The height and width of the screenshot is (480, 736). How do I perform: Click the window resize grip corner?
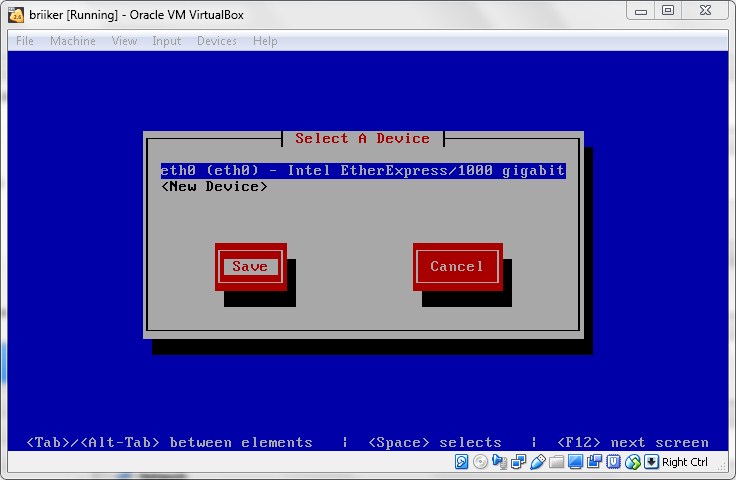point(723,466)
